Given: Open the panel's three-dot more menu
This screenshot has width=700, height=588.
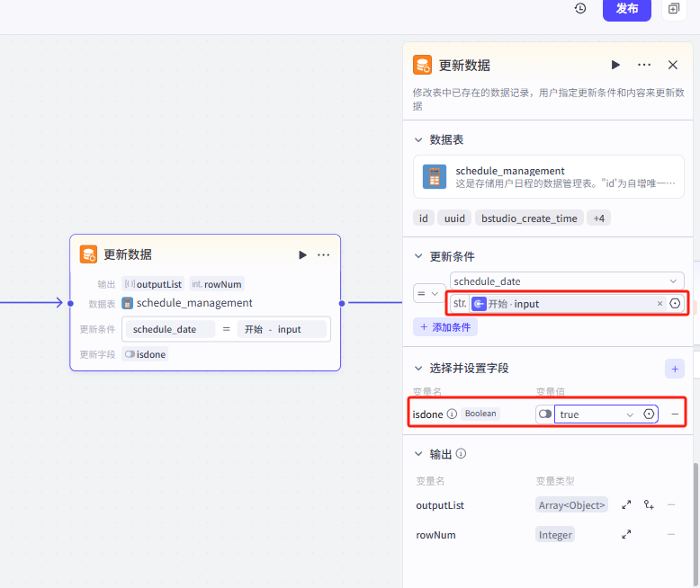Looking at the screenshot, I should coord(644,65).
